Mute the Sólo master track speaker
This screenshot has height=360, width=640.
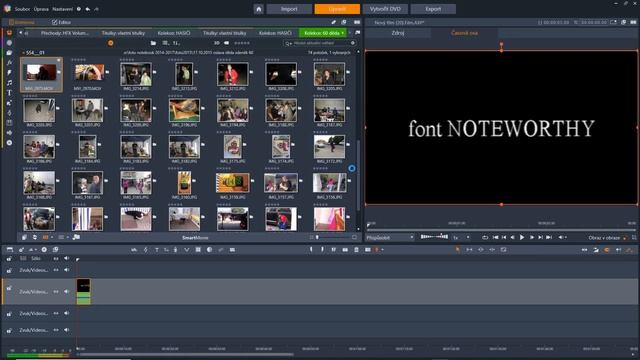coord(67,258)
